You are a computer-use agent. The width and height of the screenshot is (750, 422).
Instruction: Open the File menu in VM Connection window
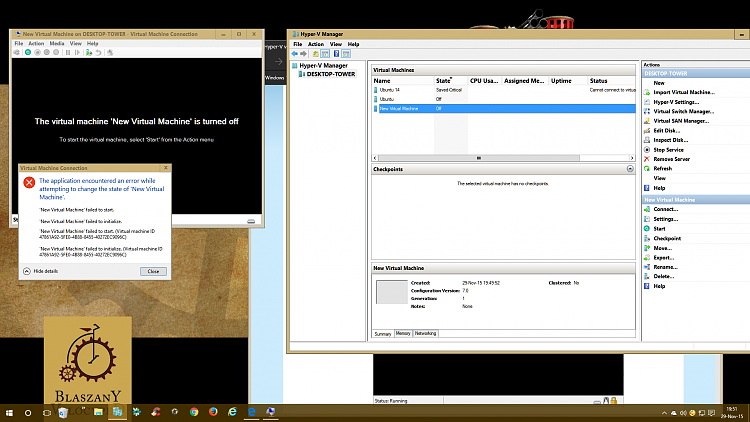click(x=19, y=44)
